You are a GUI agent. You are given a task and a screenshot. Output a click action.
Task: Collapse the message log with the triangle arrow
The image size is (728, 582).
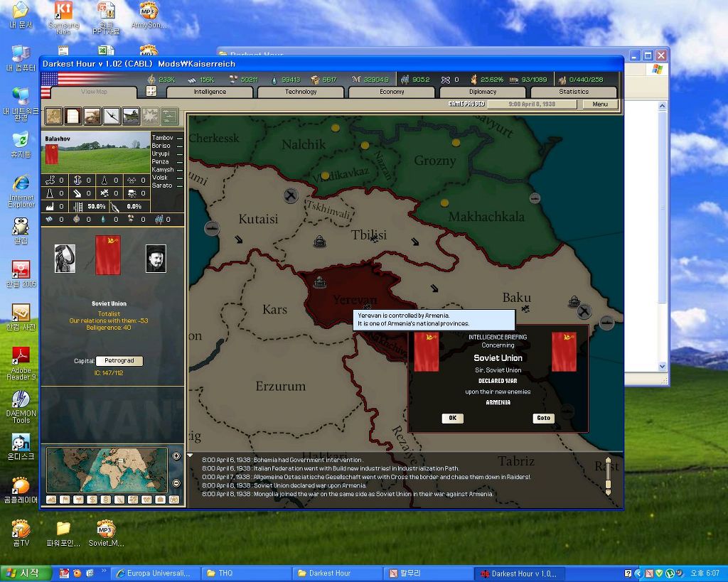(190, 456)
